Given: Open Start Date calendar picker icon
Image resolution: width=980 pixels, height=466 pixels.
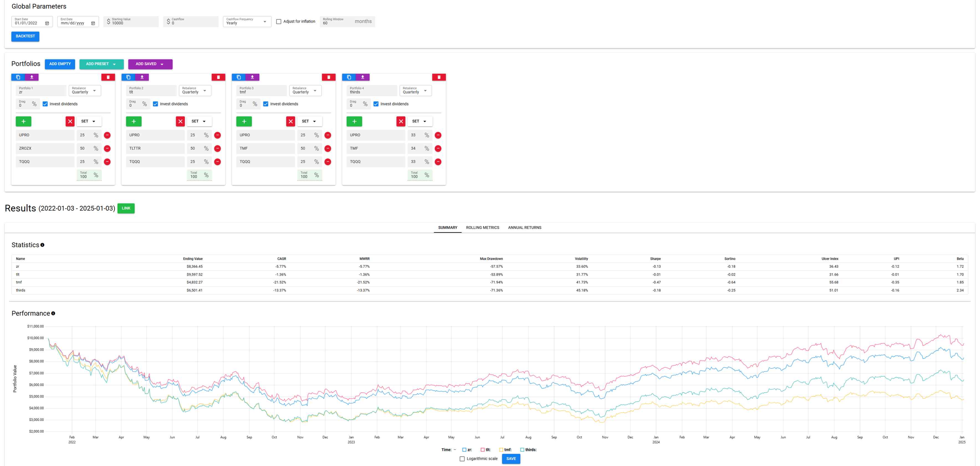Looking at the screenshot, I should (47, 23).
